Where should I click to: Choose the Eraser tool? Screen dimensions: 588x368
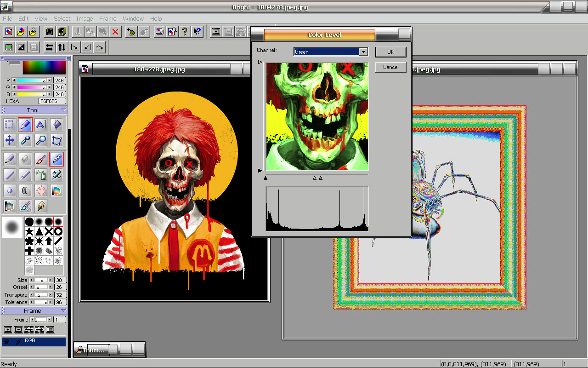[25, 159]
